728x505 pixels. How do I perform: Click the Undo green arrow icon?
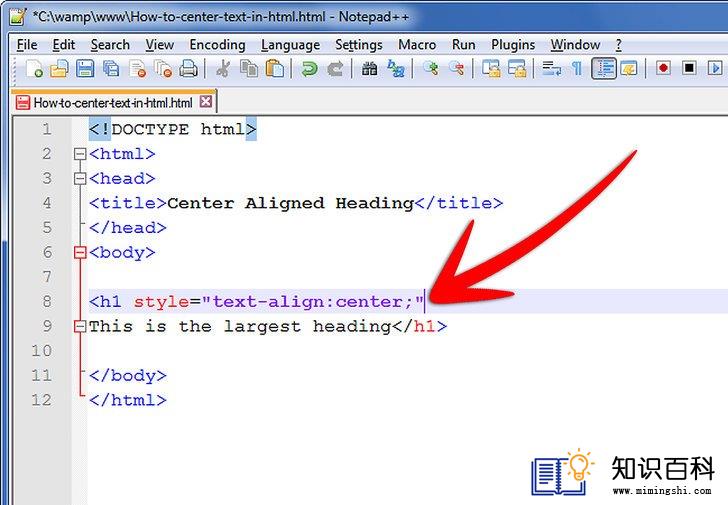point(309,69)
